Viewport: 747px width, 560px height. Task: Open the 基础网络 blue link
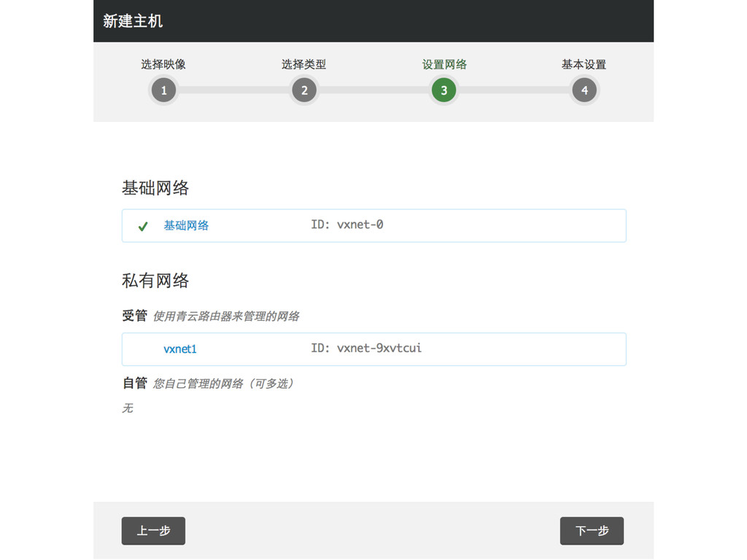pos(186,225)
